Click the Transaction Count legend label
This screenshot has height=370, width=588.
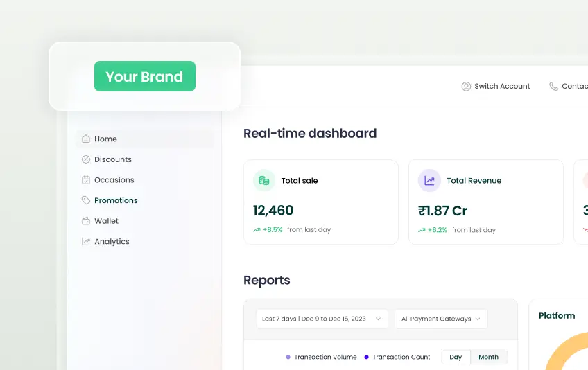coord(401,357)
